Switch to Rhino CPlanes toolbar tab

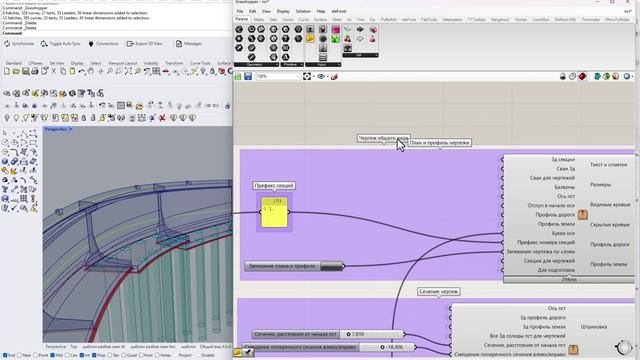click(x=36, y=63)
